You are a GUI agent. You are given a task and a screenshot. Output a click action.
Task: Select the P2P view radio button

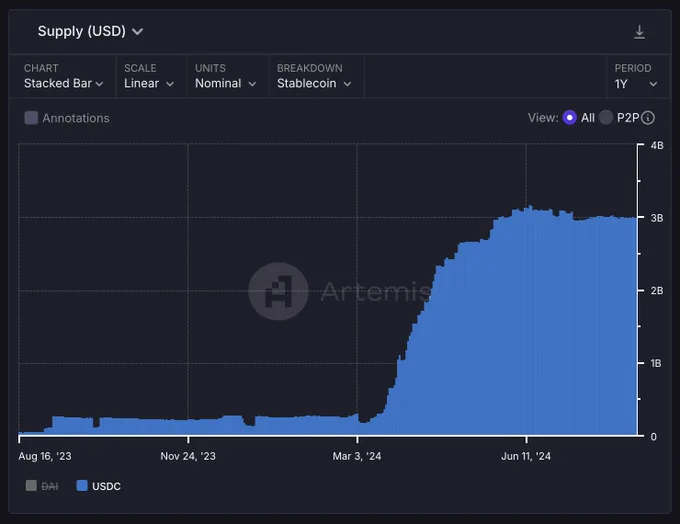[x=605, y=117]
